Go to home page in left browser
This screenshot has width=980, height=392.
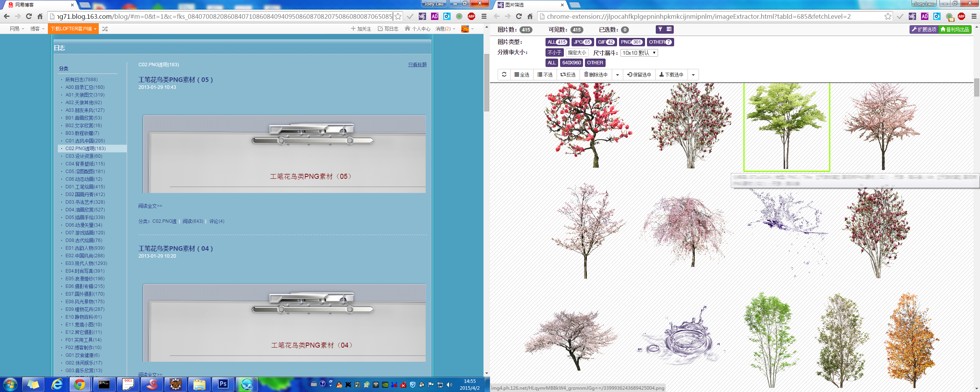click(40, 16)
